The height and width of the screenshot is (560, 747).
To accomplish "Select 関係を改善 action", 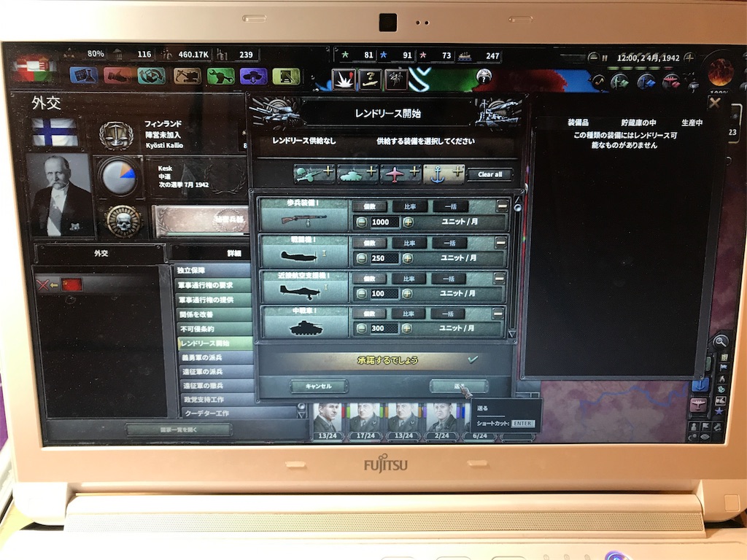I will [214, 314].
